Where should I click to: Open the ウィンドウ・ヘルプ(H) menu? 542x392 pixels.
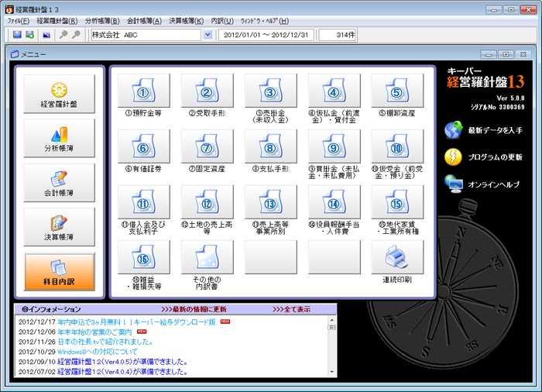coord(265,21)
